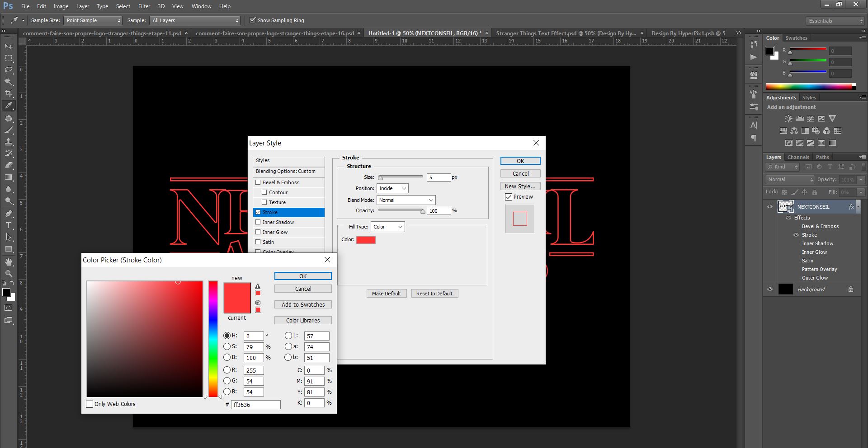Image resolution: width=868 pixels, height=448 pixels.
Task: Select the Move tool
Action: (x=9, y=46)
